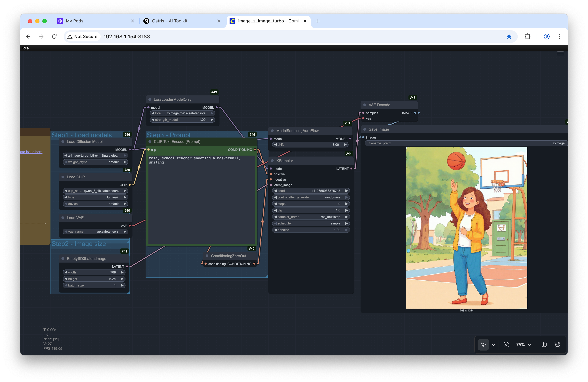This screenshot has width=588, height=382.
Task: Collapse the KSampler node via its dot
Action: click(272, 161)
